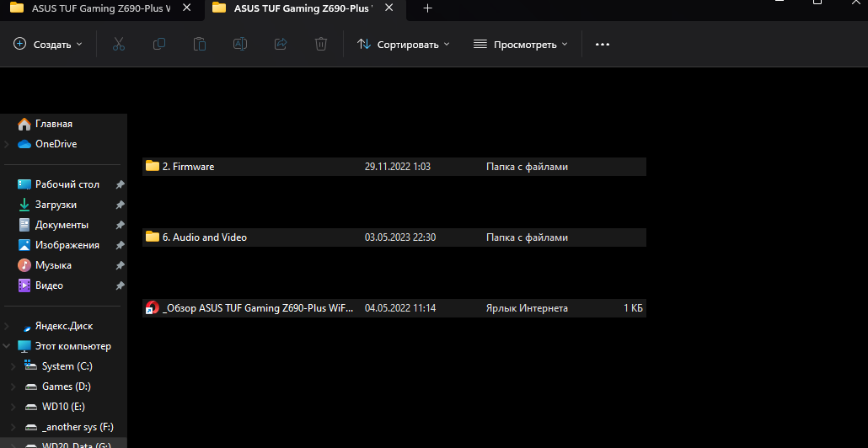Open the three-dots more options menu
Image resolution: width=868 pixels, height=448 pixels.
coord(603,45)
